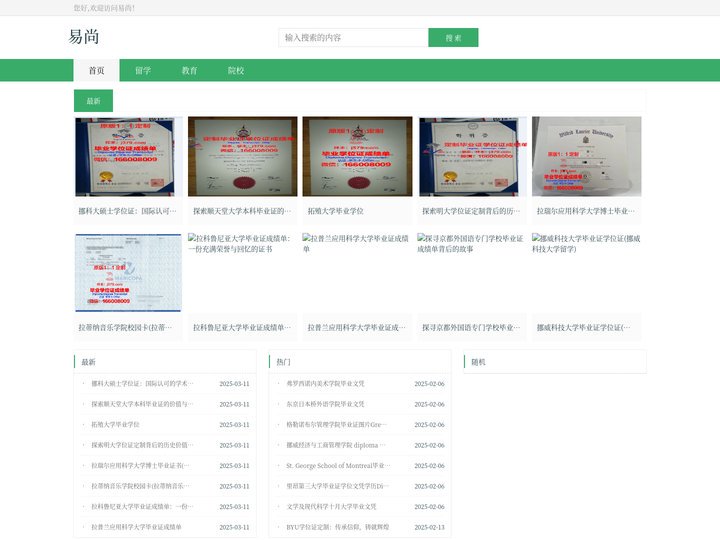Image resolution: width=720 pixels, height=540 pixels.
Task: Go to the 留学 menu item
Action: click(143, 70)
